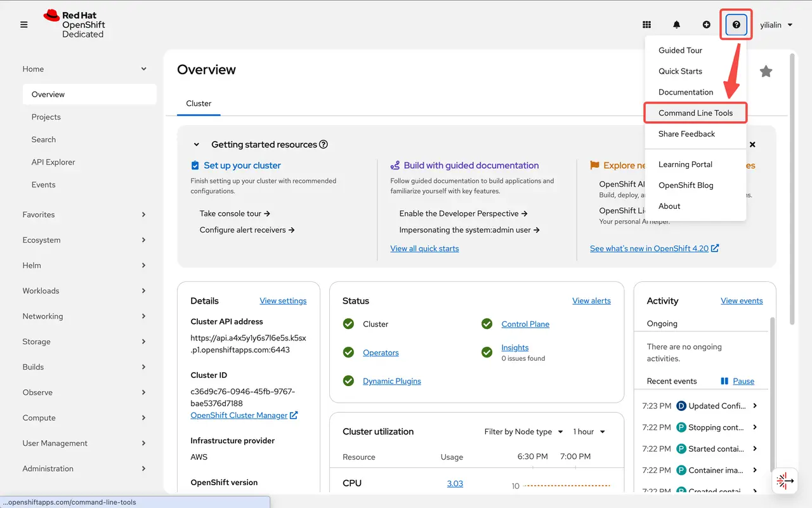Open the navigation hamburger menu
Screen dimensions: 812x508
coord(23,25)
